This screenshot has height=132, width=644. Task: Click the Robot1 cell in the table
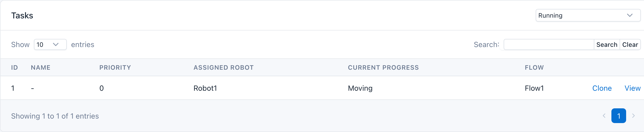[x=205, y=88]
